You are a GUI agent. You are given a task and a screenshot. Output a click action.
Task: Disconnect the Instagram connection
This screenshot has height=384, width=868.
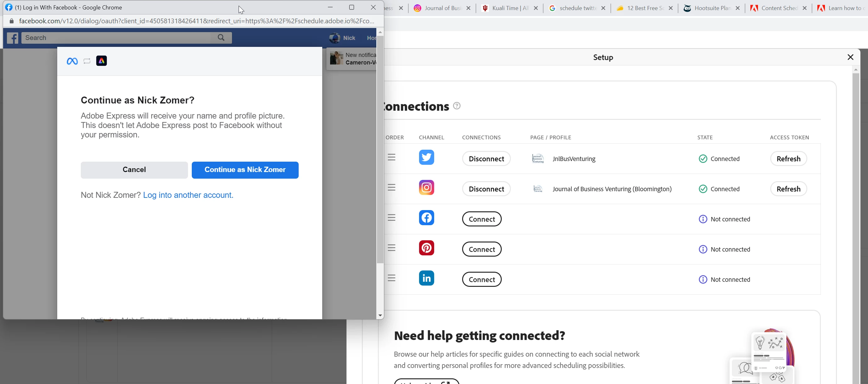coord(486,189)
